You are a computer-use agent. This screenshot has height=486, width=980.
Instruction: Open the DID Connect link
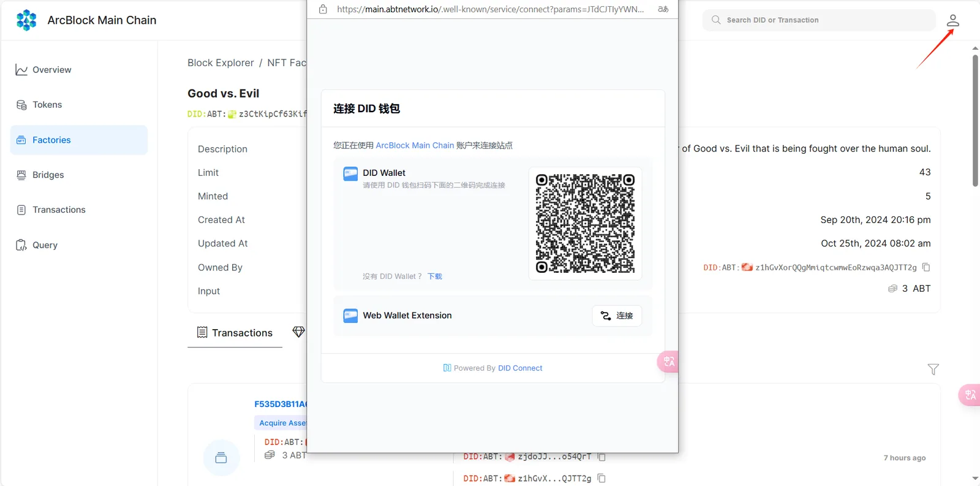tap(520, 368)
